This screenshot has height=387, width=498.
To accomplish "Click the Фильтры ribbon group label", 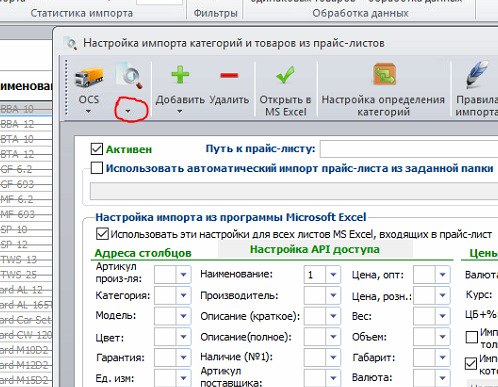I will pos(216,13).
